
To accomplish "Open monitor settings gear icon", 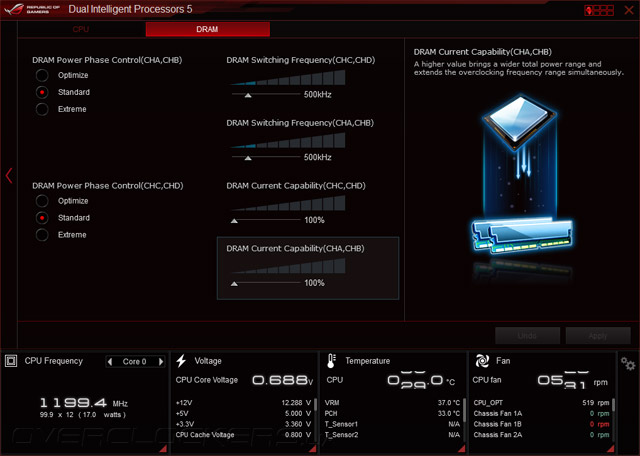I will pyautogui.click(x=628, y=363).
